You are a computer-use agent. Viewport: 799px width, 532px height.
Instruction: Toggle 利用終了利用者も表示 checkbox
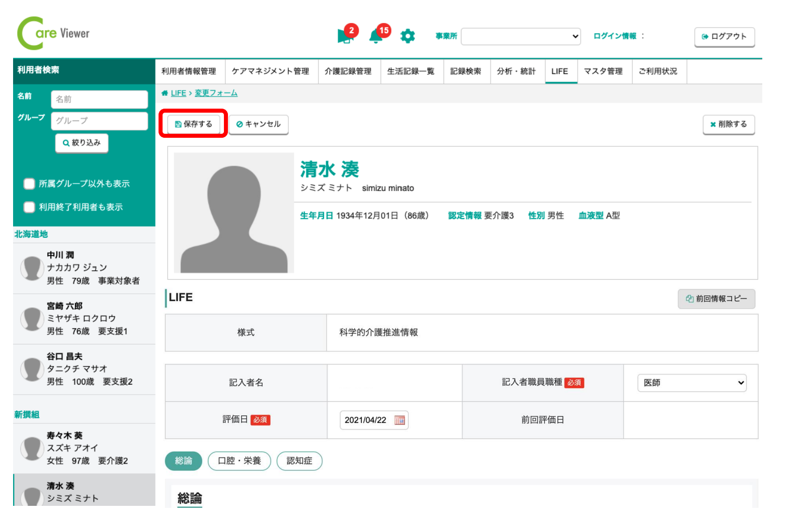coord(29,207)
